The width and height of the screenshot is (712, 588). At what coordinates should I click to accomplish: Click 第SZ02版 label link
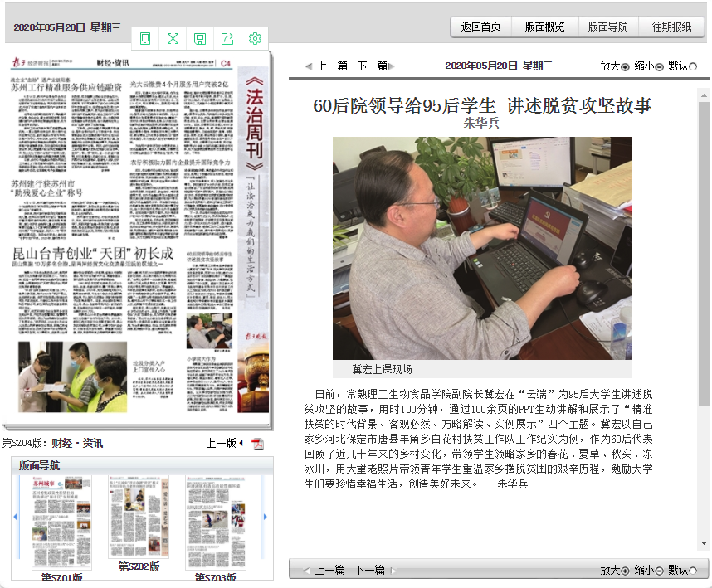coord(139,566)
